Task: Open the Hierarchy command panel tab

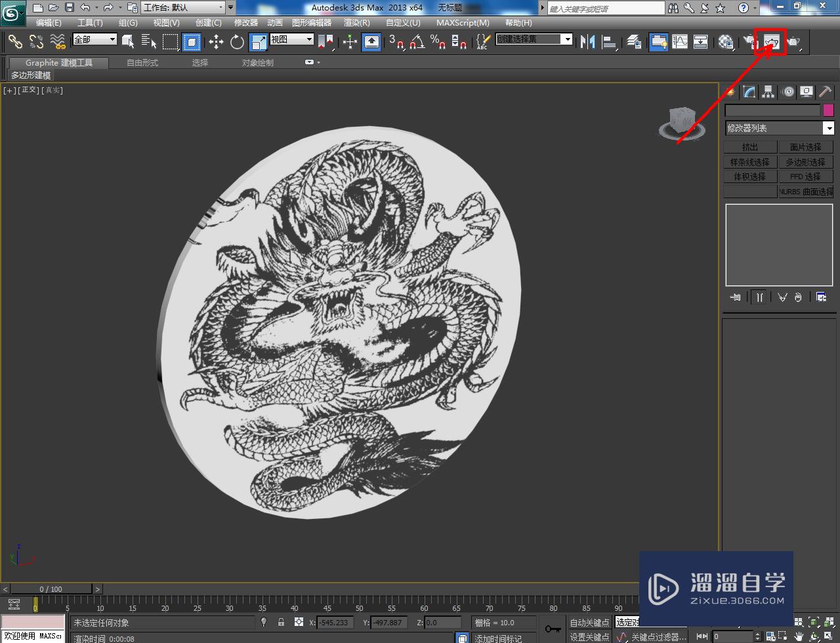Action: pyautogui.click(x=768, y=92)
